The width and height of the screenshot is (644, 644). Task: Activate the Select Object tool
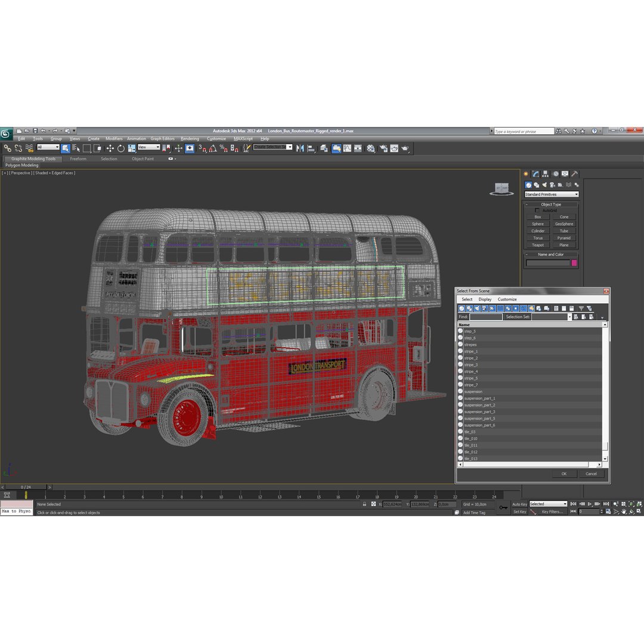[66, 148]
